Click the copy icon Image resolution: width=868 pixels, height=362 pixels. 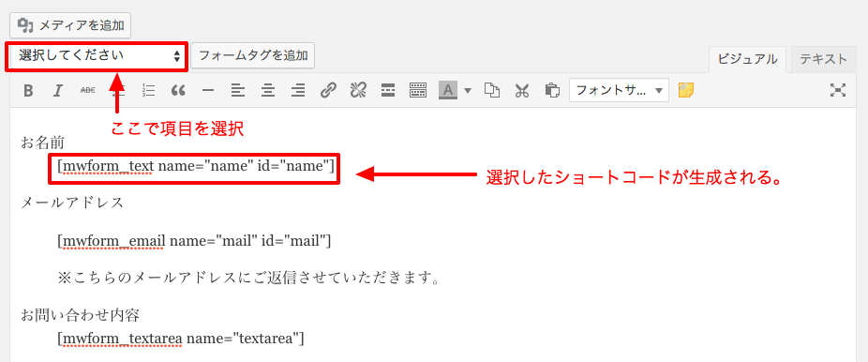491,90
